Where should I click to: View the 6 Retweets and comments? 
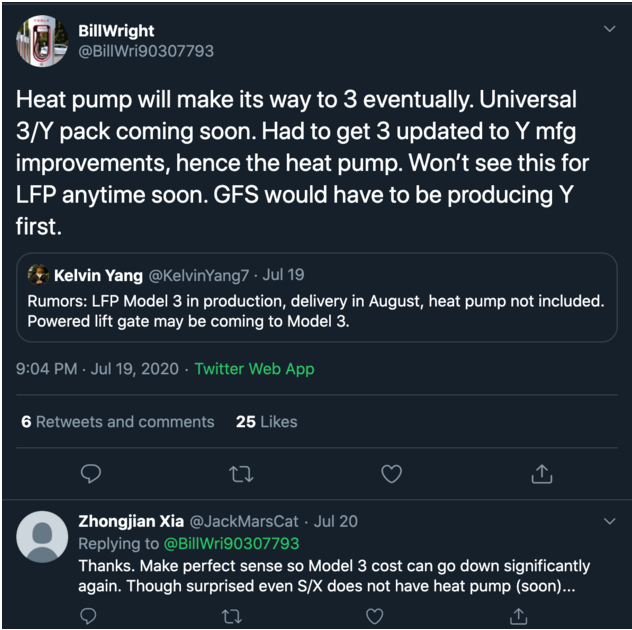pyautogui.click(x=117, y=422)
